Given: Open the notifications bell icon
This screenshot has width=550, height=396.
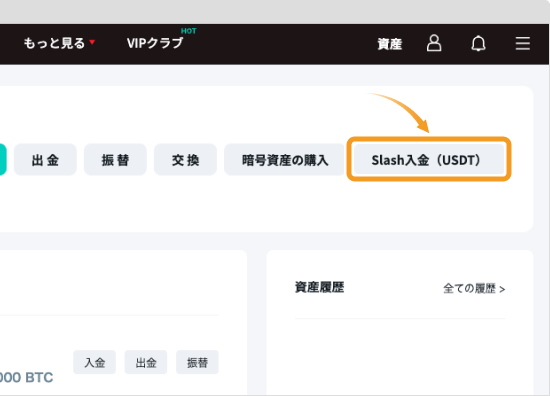Looking at the screenshot, I should 478,43.
